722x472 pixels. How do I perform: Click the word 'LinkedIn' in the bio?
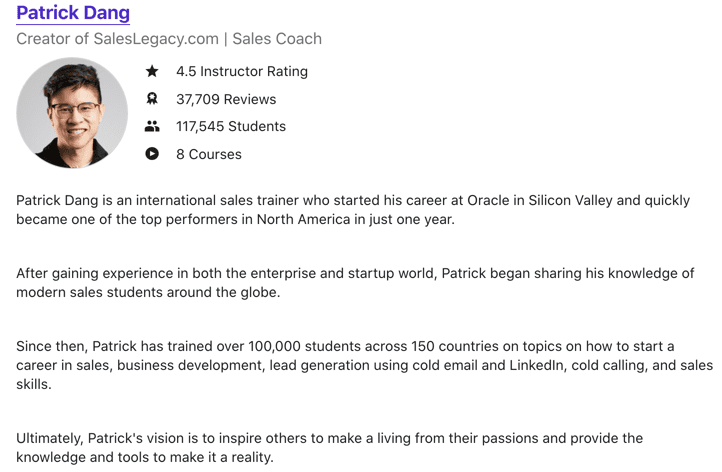[x=536, y=365]
